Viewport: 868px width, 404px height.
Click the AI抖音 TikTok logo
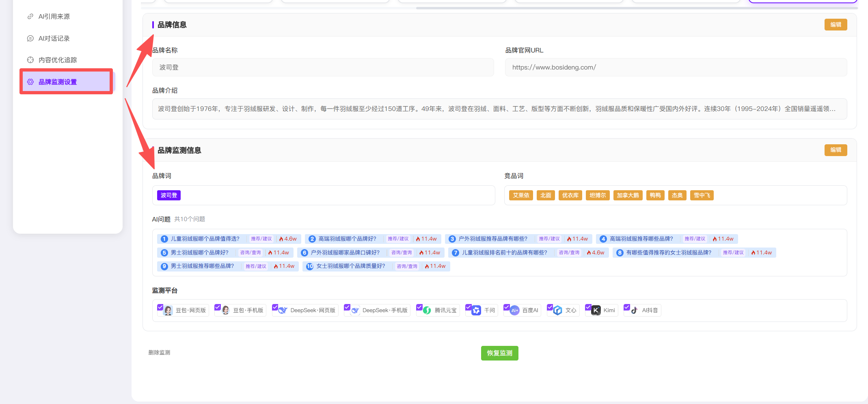click(x=635, y=311)
